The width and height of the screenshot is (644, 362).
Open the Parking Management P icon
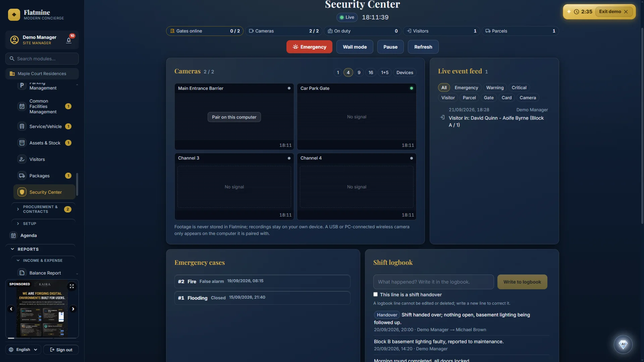[22, 85]
